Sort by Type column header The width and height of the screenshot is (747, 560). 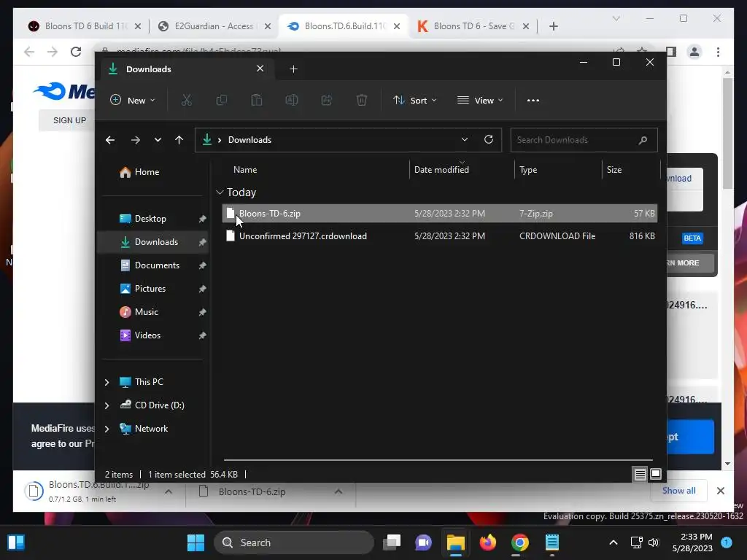click(558, 169)
